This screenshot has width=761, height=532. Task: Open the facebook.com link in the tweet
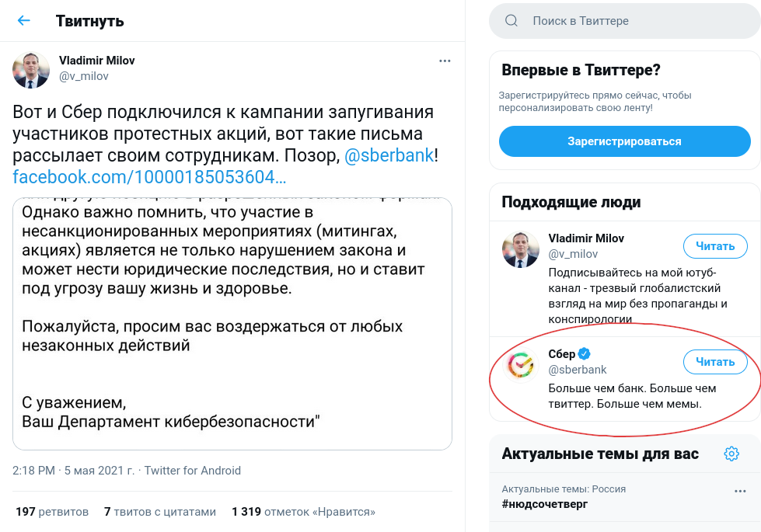pyautogui.click(x=149, y=177)
